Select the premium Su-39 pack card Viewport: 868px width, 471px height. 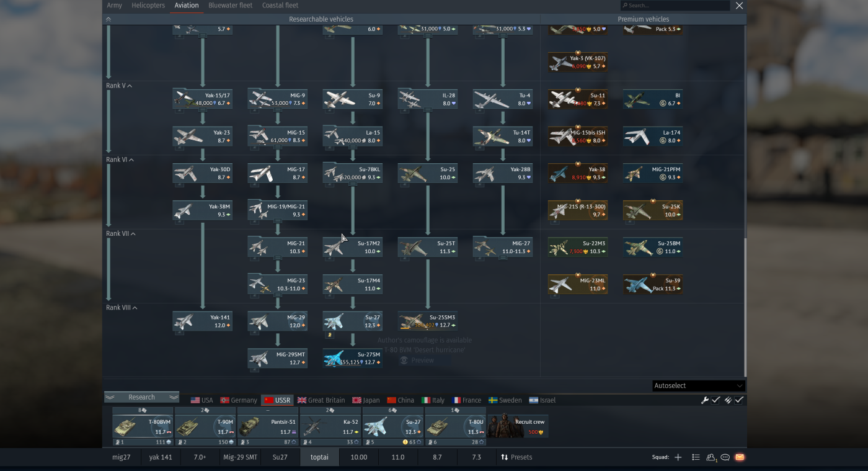click(x=653, y=284)
